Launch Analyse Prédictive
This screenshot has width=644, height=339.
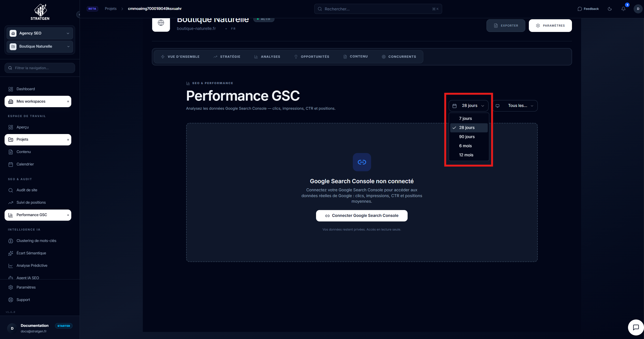32,265
